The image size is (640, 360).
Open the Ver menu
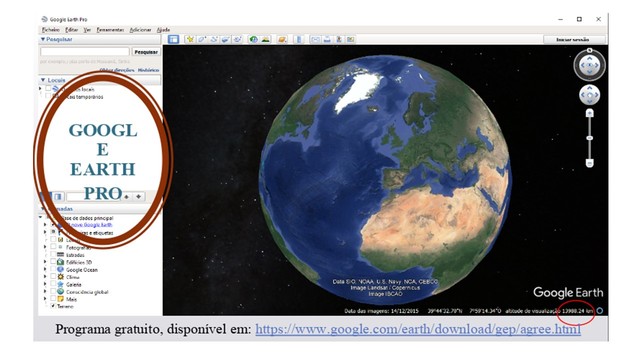point(87,30)
